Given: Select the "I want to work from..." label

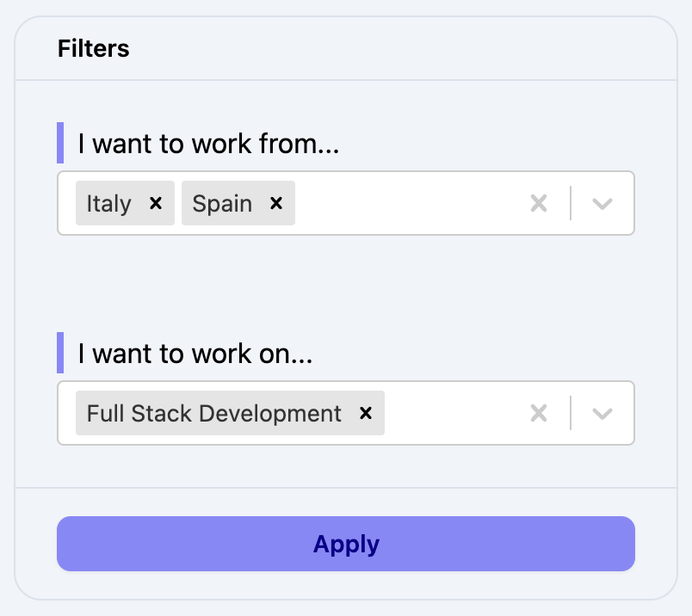Looking at the screenshot, I should 209,144.
